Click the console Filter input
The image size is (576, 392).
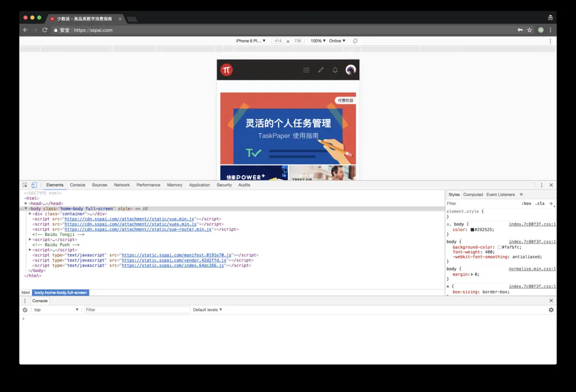pos(137,310)
